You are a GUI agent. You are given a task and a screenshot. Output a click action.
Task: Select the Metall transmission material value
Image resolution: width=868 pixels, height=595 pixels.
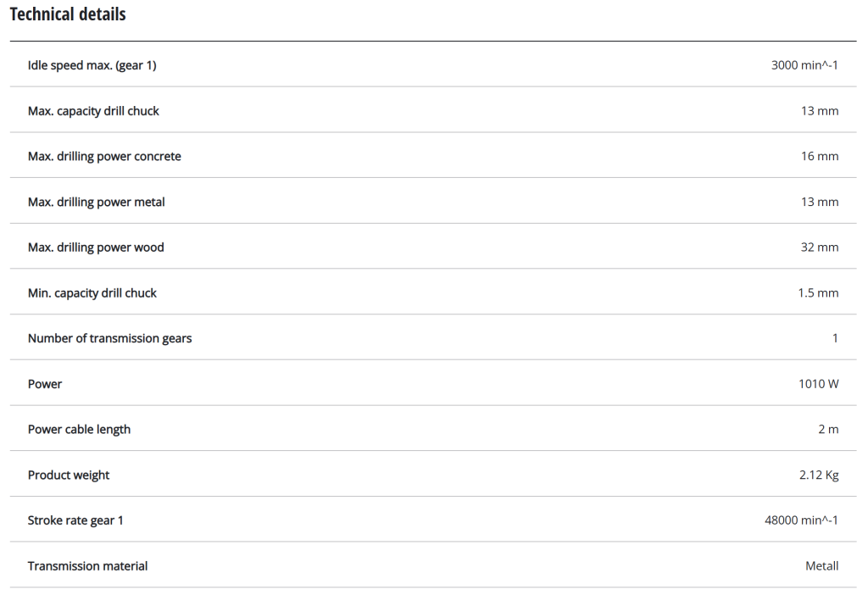click(x=821, y=565)
